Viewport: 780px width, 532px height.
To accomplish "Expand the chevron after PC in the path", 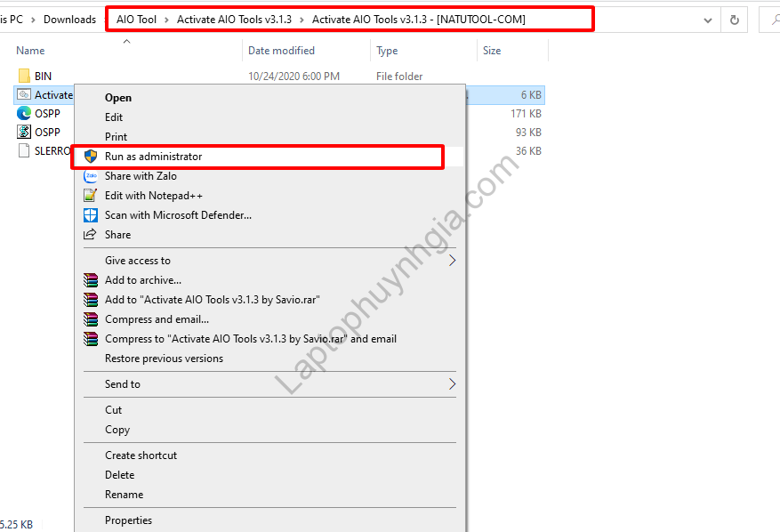I will coord(33,20).
